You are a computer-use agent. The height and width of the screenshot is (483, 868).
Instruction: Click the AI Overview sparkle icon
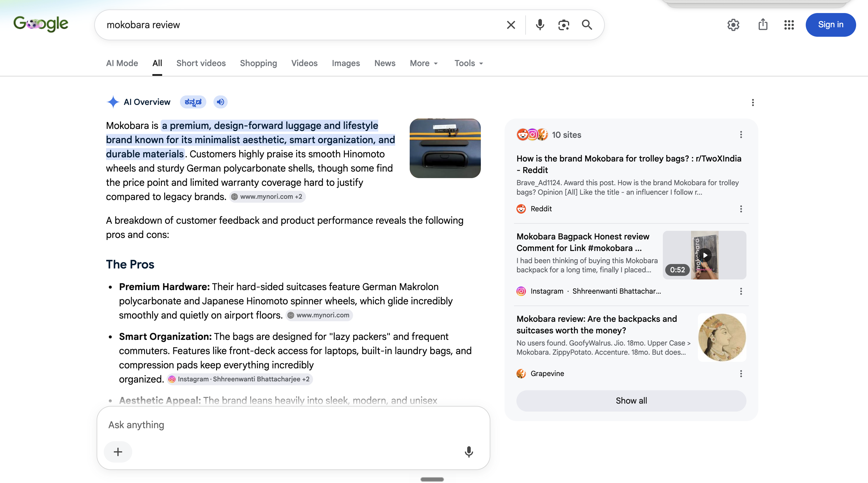click(x=113, y=102)
